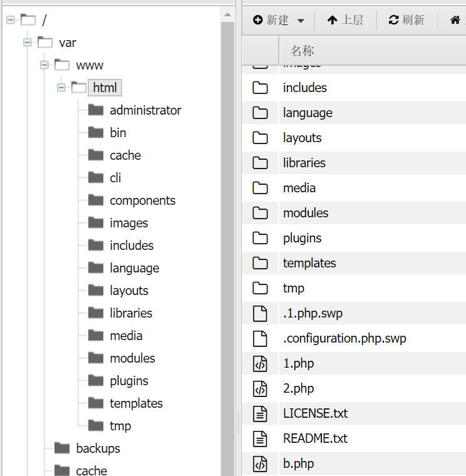Go up one level with 上层

pos(345,20)
